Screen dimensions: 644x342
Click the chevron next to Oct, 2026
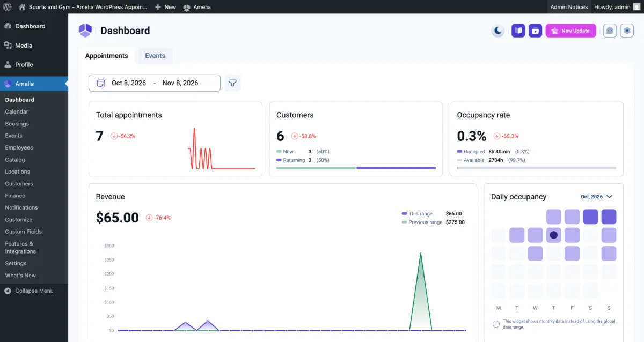610,197
